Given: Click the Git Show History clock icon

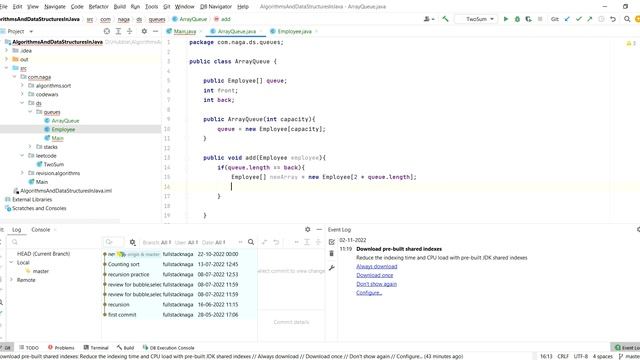Looking at the screenshot, I should (601, 19).
